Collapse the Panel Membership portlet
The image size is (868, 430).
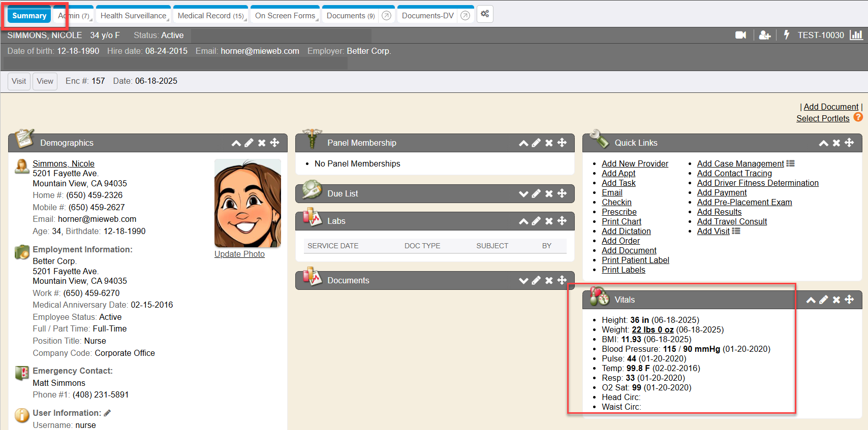(x=523, y=143)
